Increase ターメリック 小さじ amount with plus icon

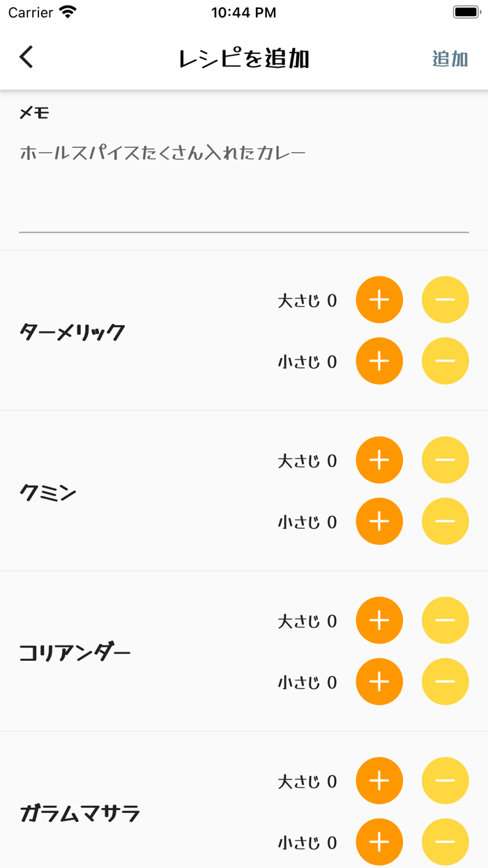[379, 361]
